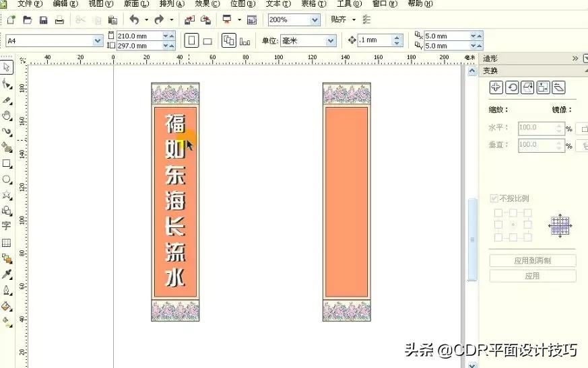Screen dimensions: 588x368
Task: Open the A4 page size dropdown
Action: [98, 41]
